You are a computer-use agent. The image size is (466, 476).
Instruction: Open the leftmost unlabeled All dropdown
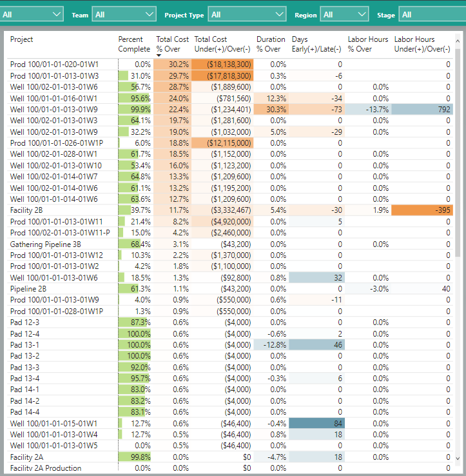pyautogui.click(x=32, y=14)
